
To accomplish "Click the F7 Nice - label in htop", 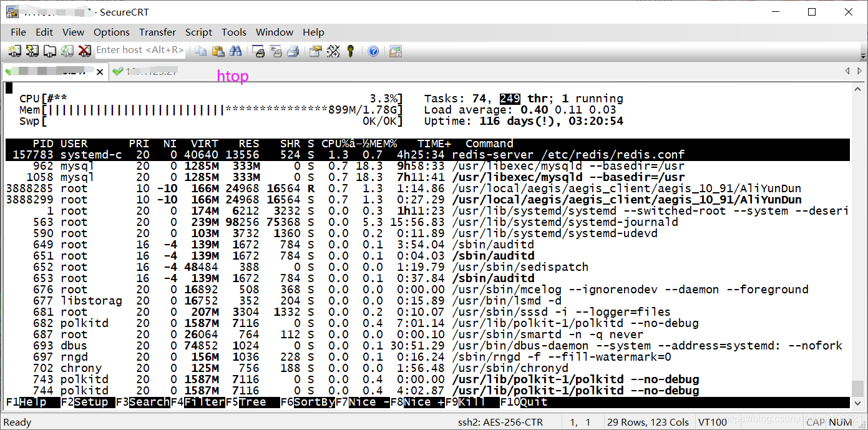I will pyautogui.click(x=363, y=402).
